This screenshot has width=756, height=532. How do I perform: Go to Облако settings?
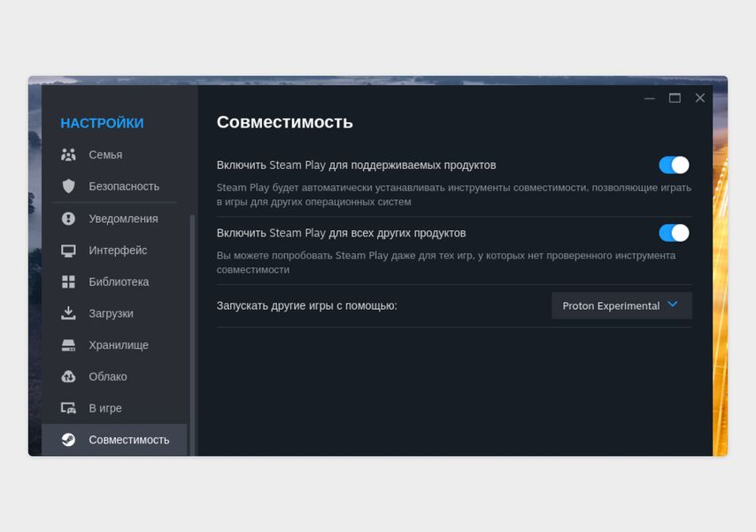click(114, 377)
